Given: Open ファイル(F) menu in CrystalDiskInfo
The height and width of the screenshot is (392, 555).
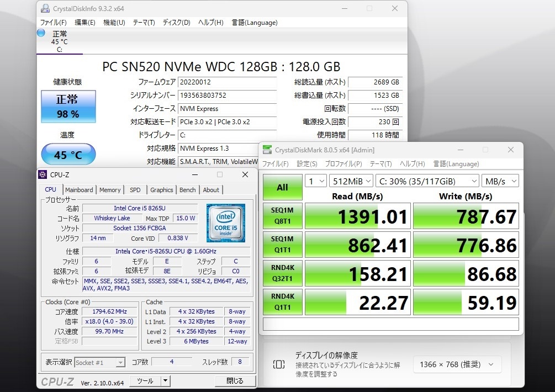Looking at the screenshot, I should point(54,23).
